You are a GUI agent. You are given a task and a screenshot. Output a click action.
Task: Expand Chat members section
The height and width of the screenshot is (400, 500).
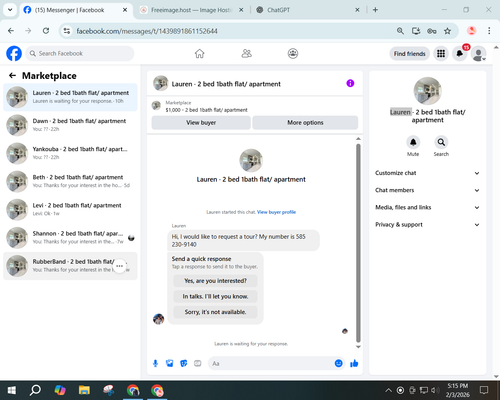[x=428, y=190]
